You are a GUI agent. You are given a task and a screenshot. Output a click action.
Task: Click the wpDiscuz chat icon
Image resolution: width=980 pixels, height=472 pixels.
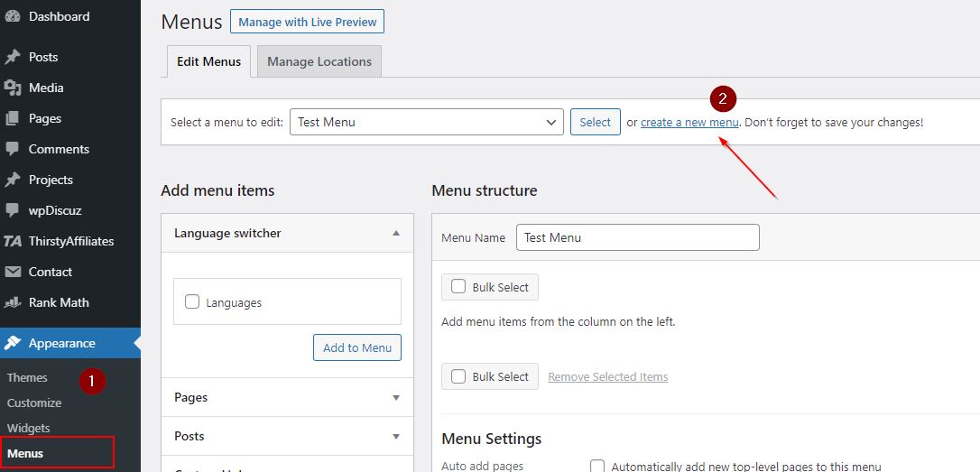pos(13,210)
